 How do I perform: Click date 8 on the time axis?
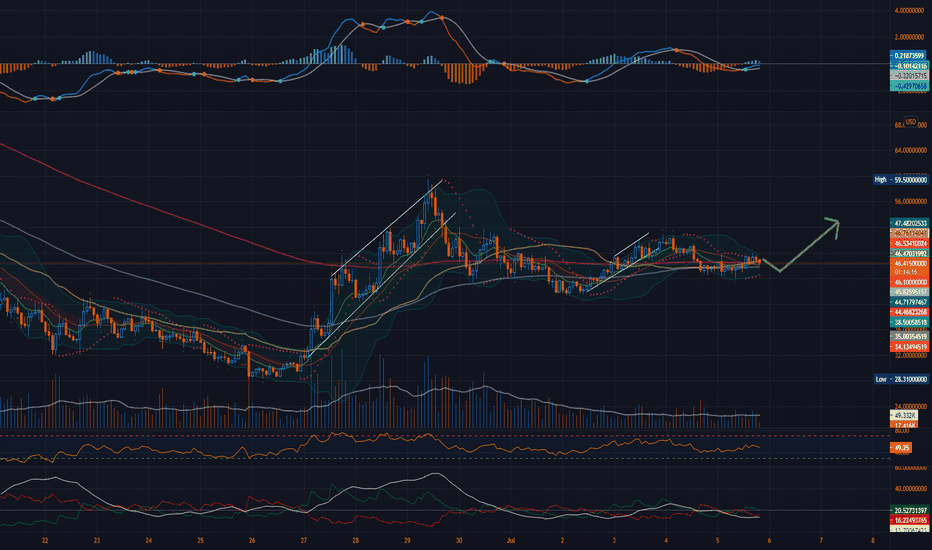pos(873,541)
